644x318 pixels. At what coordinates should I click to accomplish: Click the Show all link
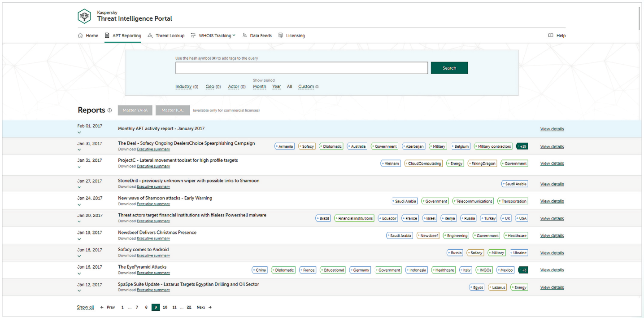(x=86, y=307)
